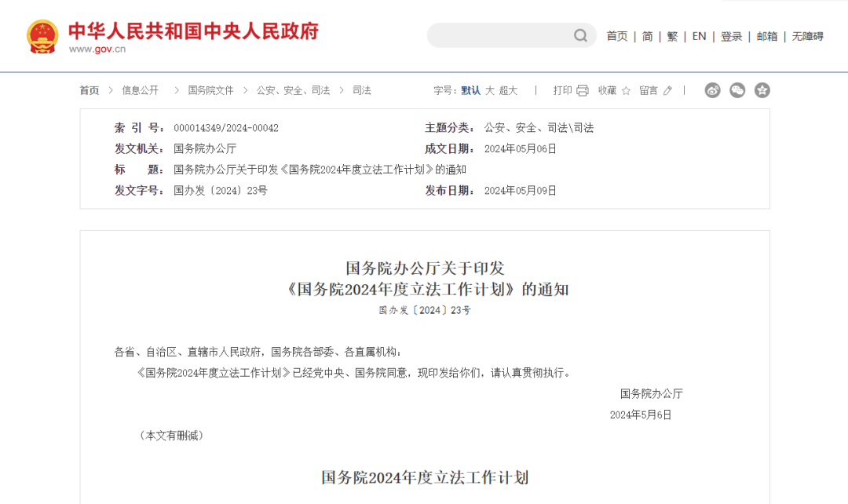Open 信息公开 breadcrumb link
848x504 pixels.
(141, 90)
